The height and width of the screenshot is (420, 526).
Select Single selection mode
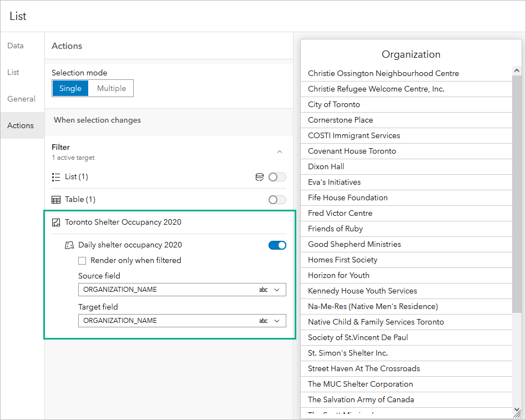coord(70,88)
